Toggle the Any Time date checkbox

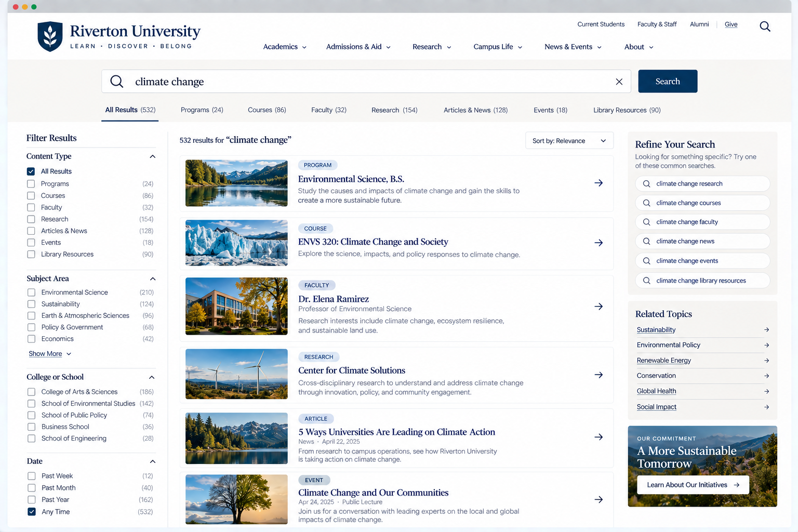31,512
